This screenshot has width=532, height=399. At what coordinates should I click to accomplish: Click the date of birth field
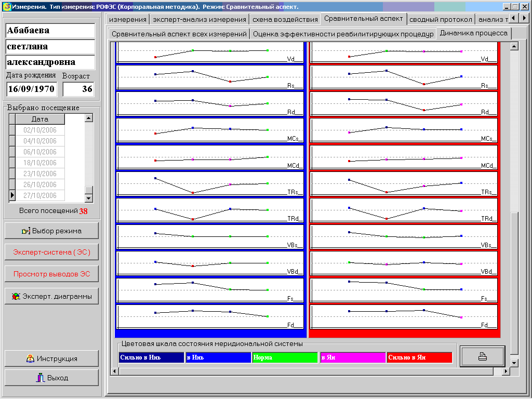click(31, 89)
